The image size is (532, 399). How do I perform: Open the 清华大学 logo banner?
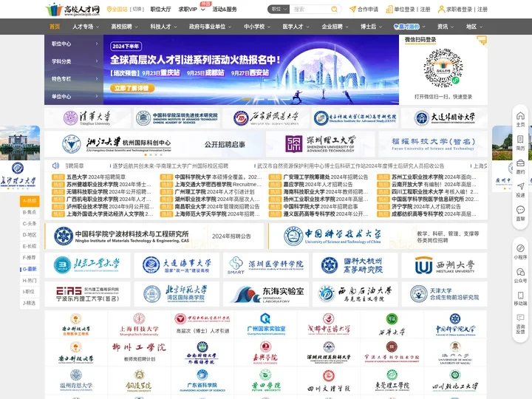(x=87, y=117)
